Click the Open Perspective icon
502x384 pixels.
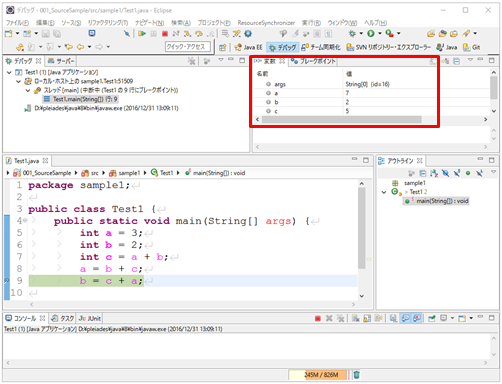point(223,47)
